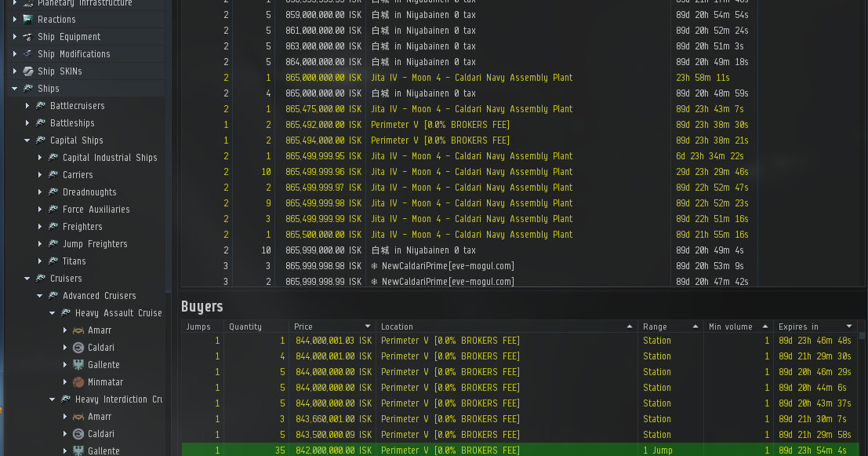Collapse the Capital Ships group
868x456 pixels.
pyautogui.click(x=27, y=140)
